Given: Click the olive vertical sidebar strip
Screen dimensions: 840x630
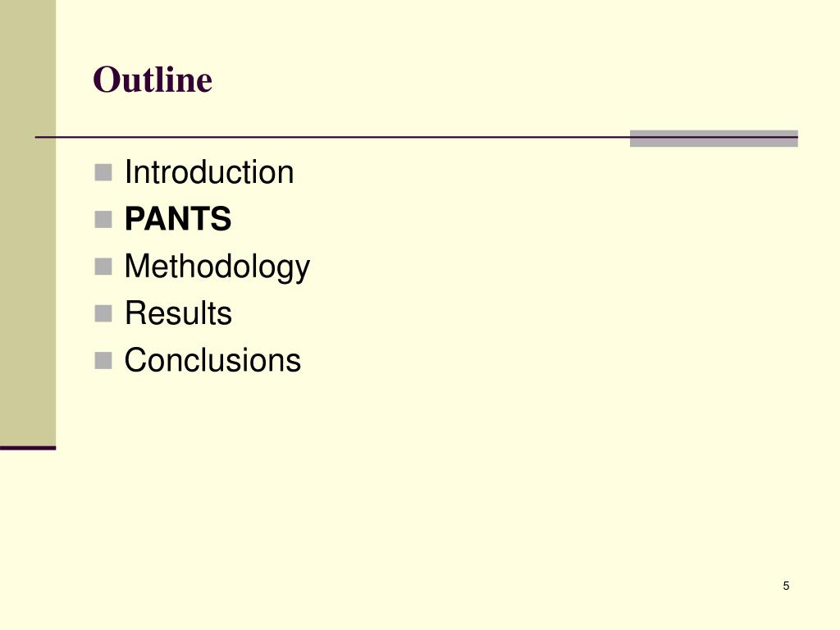Looking at the screenshot, I should [x=28, y=222].
